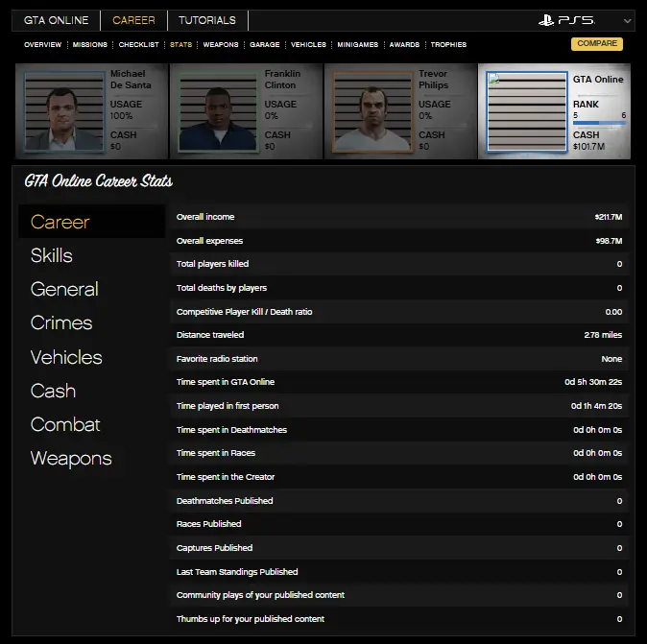
Task: Select the CAREER top tab
Action: point(133,20)
